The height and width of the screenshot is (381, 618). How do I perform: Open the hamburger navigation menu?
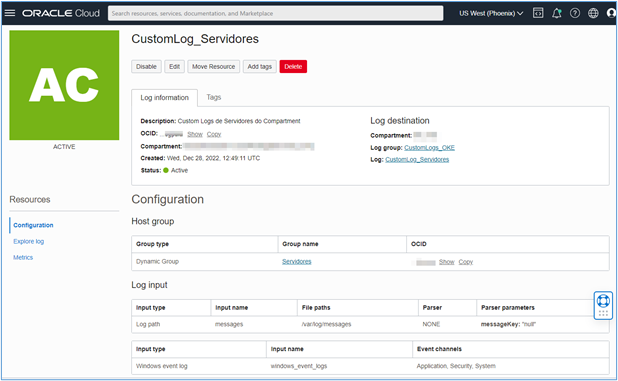coord(10,13)
